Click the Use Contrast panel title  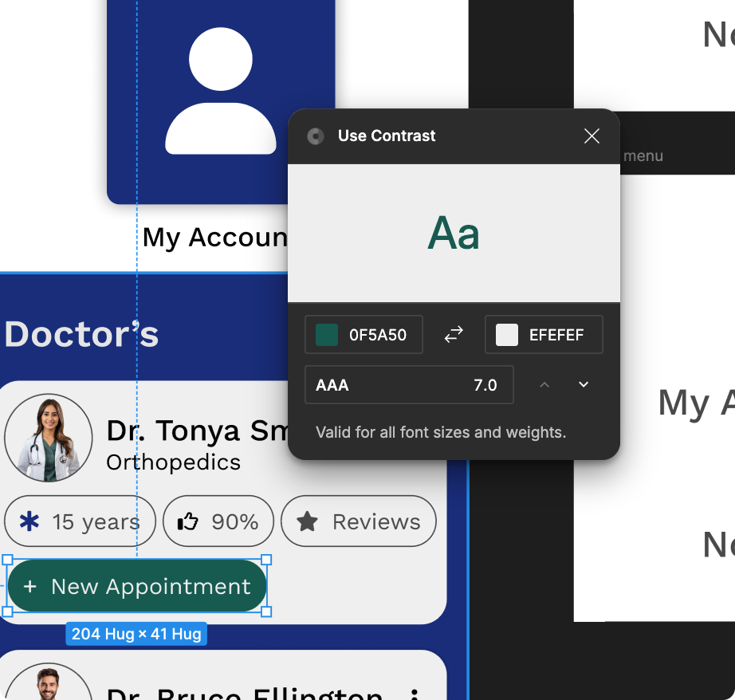pyautogui.click(x=387, y=136)
